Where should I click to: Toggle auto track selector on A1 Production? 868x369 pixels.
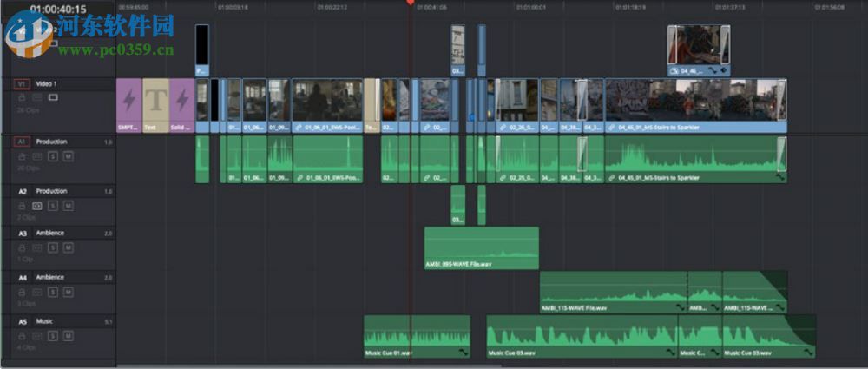[x=37, y=157]
